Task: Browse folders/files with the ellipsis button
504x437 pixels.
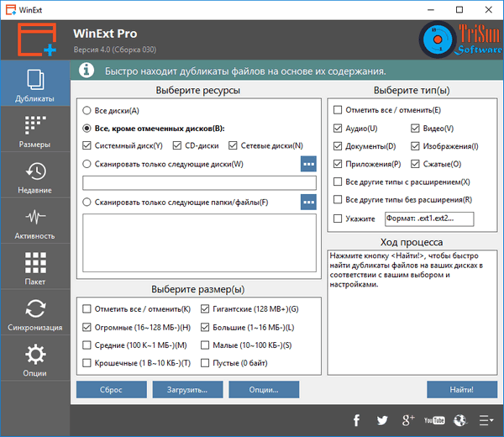Action: [x=308, y=202]
